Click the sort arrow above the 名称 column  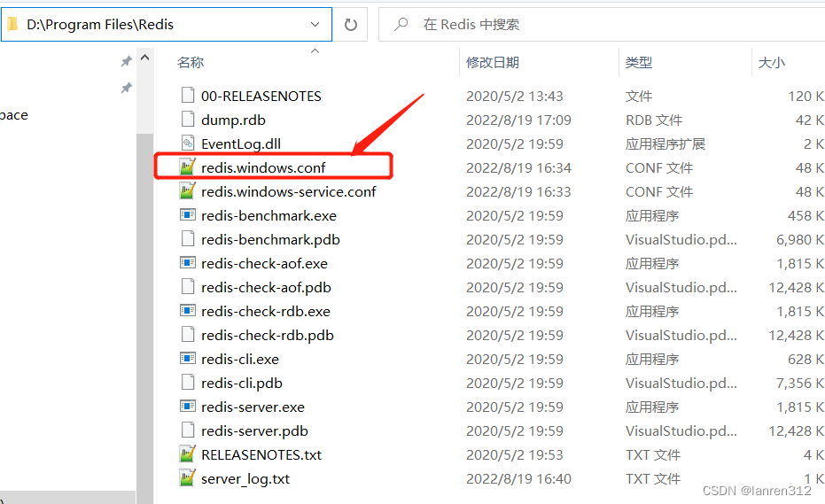click(315, 51)
